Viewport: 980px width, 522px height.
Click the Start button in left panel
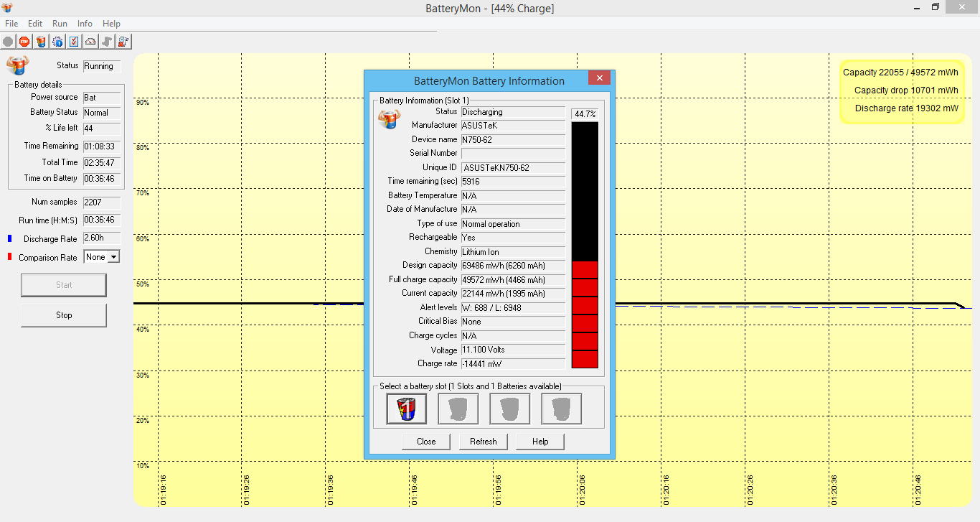64,285
